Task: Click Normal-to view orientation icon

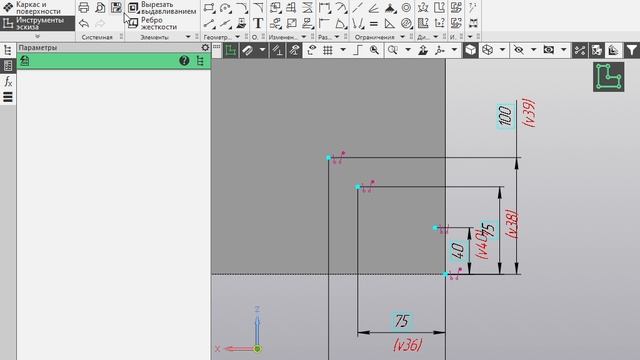Action: point(423,50)
